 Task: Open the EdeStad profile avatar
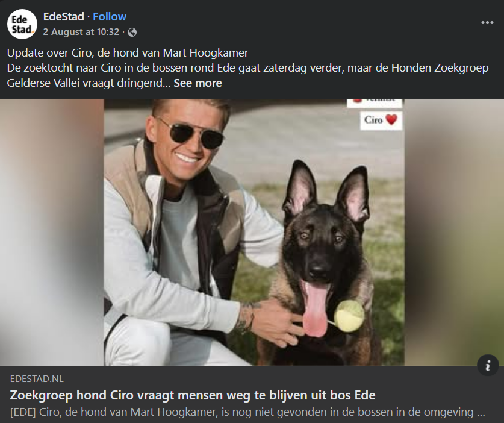(22, 24)
